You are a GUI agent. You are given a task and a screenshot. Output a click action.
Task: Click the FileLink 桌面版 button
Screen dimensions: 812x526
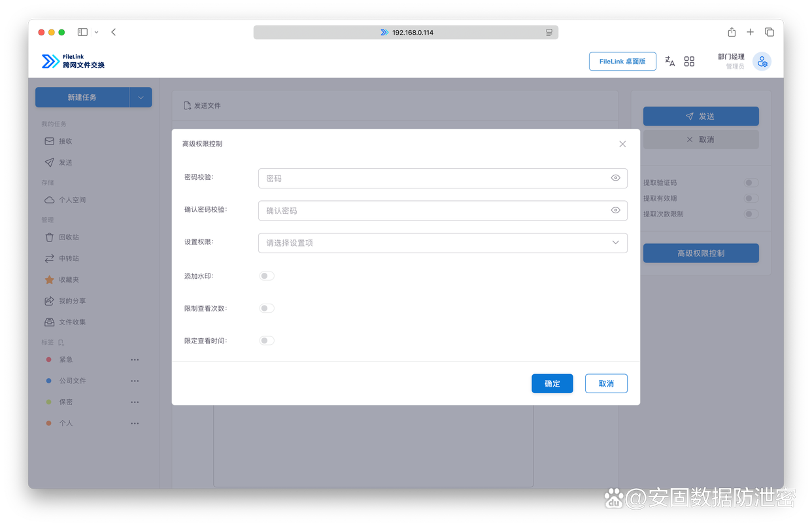pyautogui.click(x=622, y=61)
